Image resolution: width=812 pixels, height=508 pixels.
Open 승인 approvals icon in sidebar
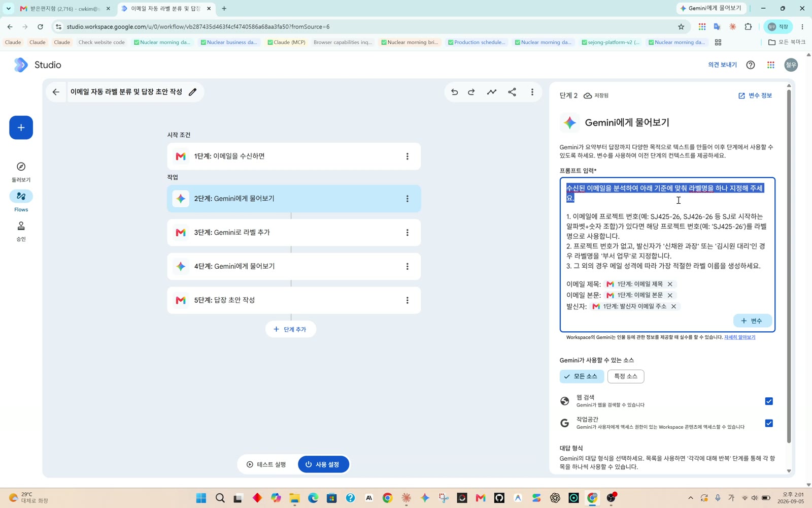(x=21, y=226)
